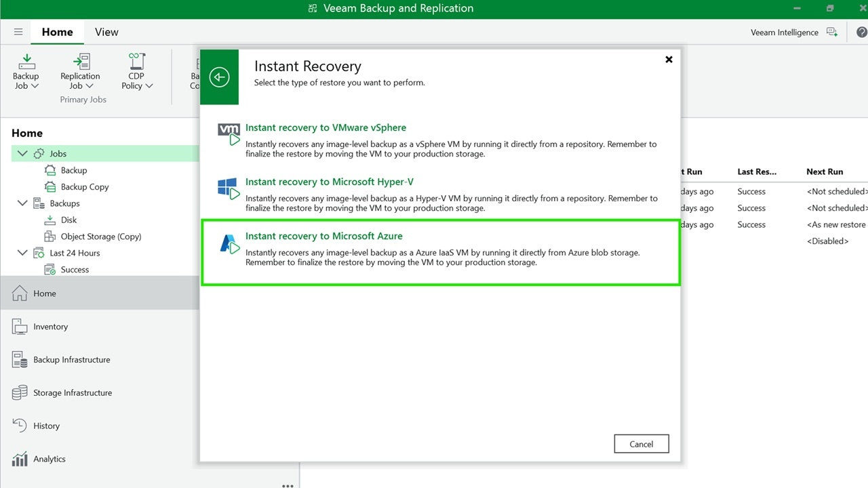The width and height of the screenshot is (868, 488).
Task: Collapse the Jobs tree node
Action: click(22, 154)
